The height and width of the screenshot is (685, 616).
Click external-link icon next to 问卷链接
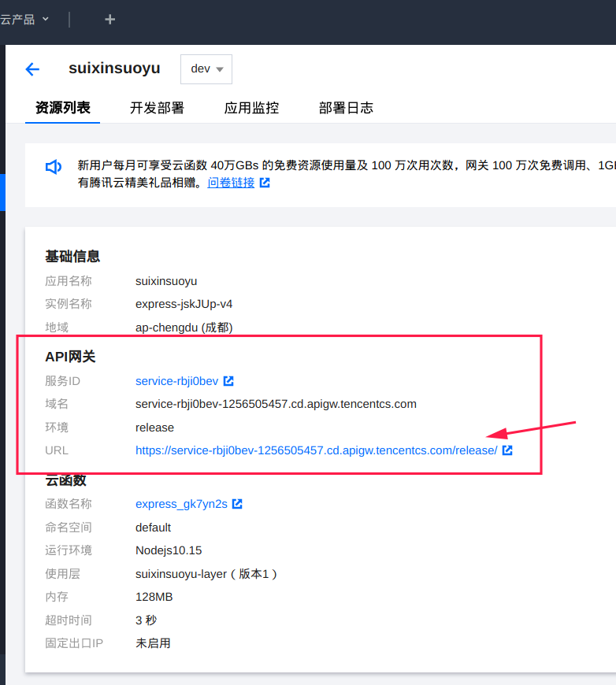click(x=265, y=183)
